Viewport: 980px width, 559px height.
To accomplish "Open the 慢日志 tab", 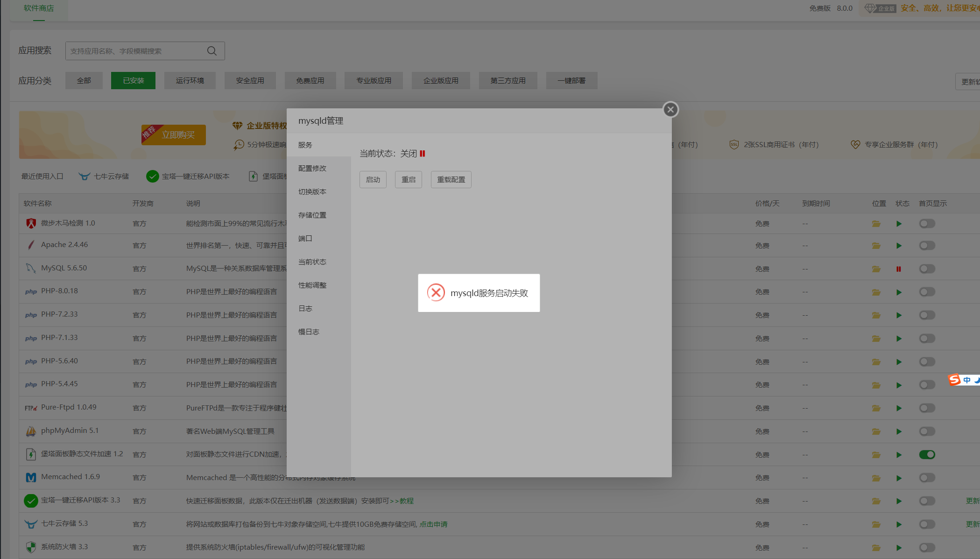I will pyautogui.click(x=319, y=332).
